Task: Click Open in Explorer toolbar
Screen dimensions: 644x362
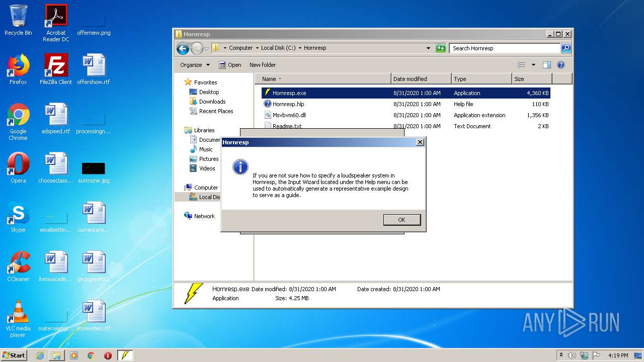Action: click(x=230, y=65)
